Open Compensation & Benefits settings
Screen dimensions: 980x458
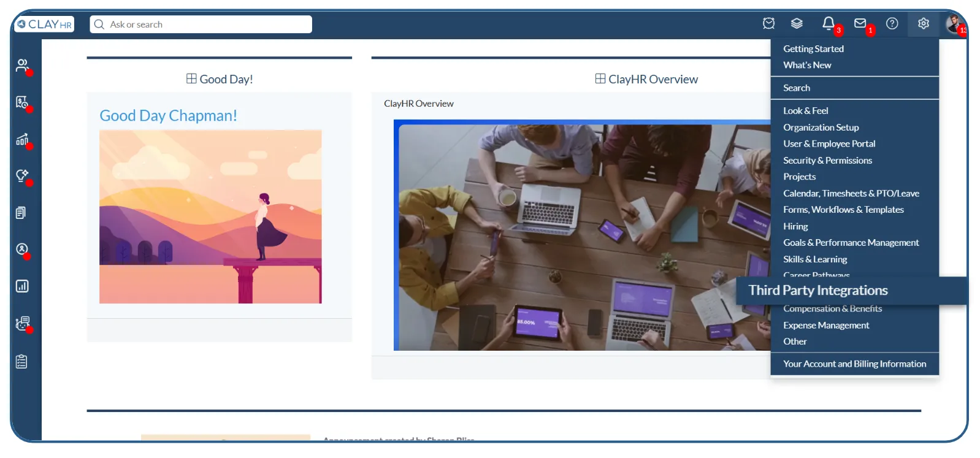[832, 308]
